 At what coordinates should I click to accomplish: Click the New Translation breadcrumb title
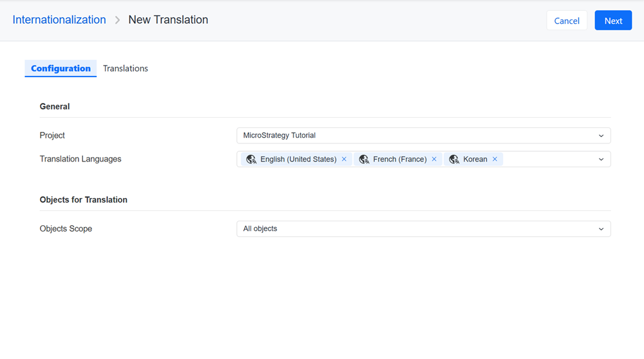tap(168, 20)
